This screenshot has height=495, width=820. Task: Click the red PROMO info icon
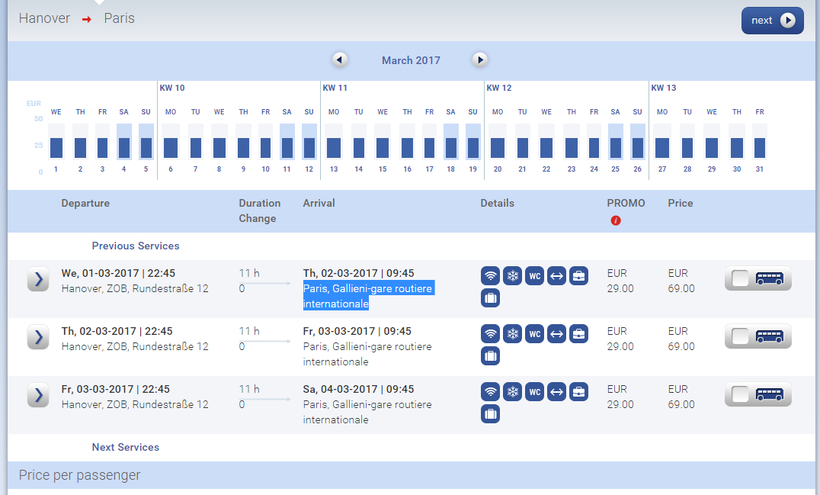[616, 220]
